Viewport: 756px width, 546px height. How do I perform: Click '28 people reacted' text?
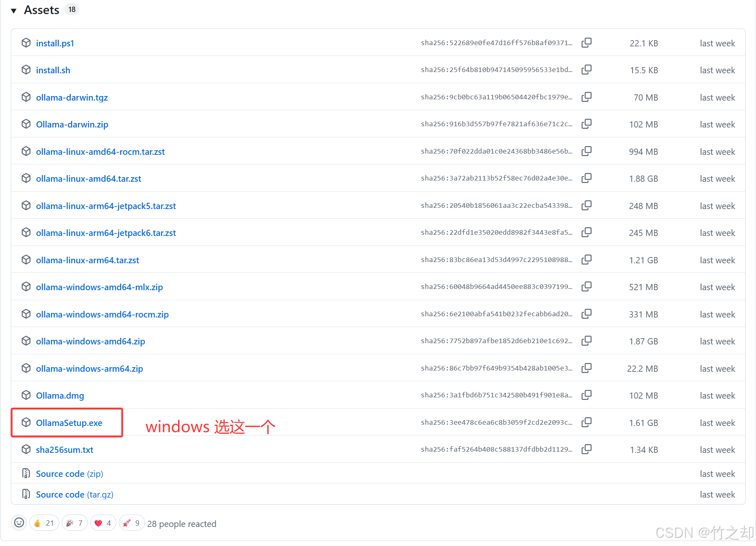[182, 524]
